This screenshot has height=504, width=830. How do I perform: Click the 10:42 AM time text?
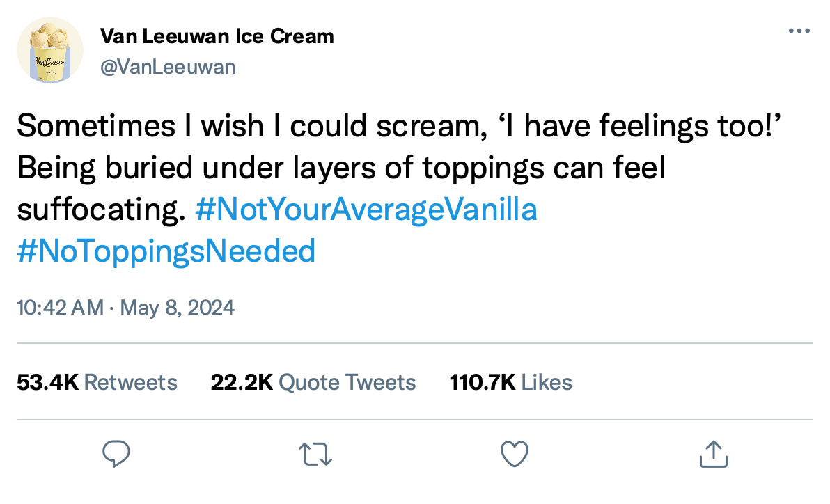pyautogui.click(x=60, y=307)
